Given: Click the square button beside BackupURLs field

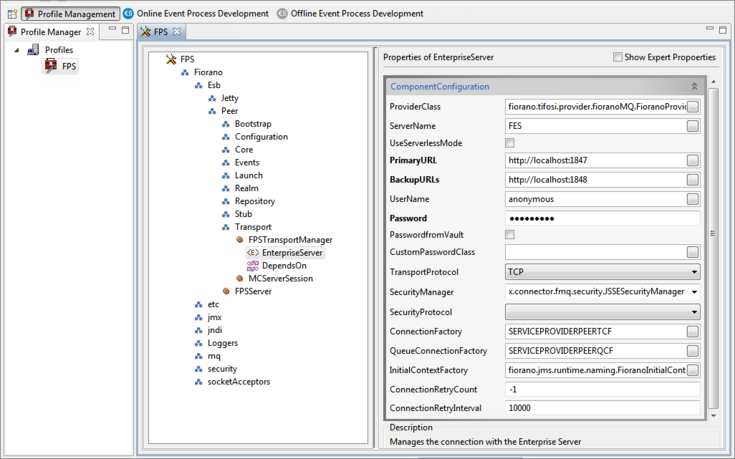Looking at the screenshot, I should 692,180.
